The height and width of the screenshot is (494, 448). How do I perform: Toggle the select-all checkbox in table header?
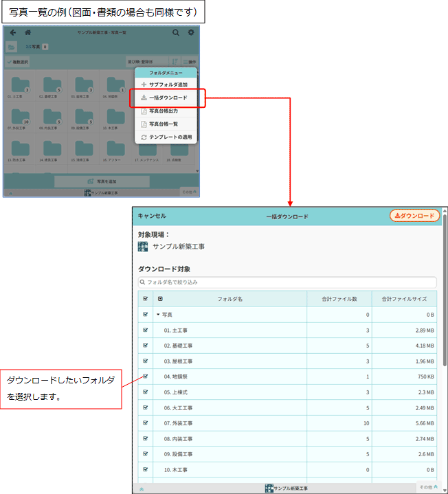click(x=145, y=299)
